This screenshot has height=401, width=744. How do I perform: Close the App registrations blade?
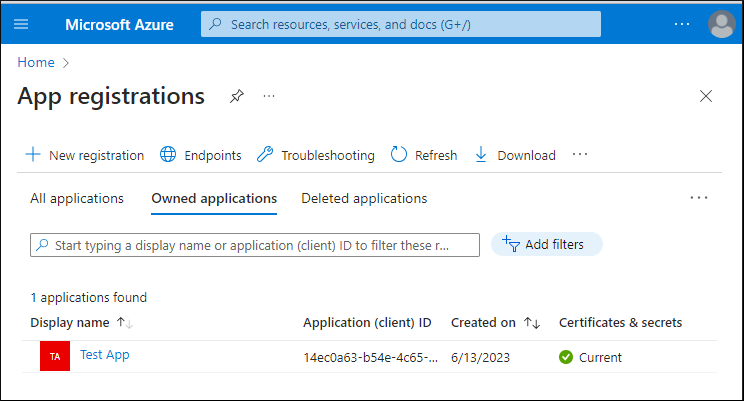click(x=706, y=96)
